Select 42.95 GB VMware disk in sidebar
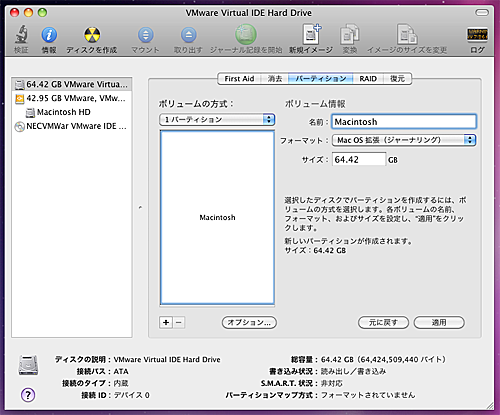The width and height of the screenshot is (500, 415). [72, 98]
